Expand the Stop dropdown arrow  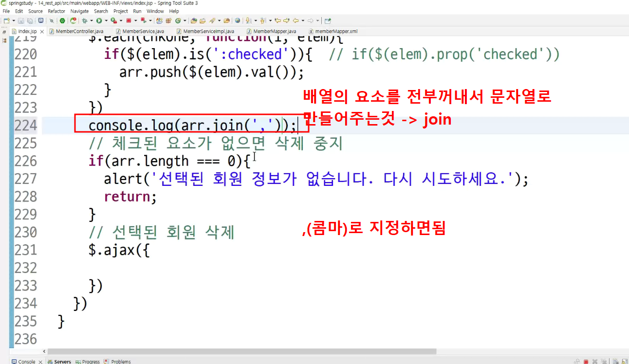pos(135,20)
